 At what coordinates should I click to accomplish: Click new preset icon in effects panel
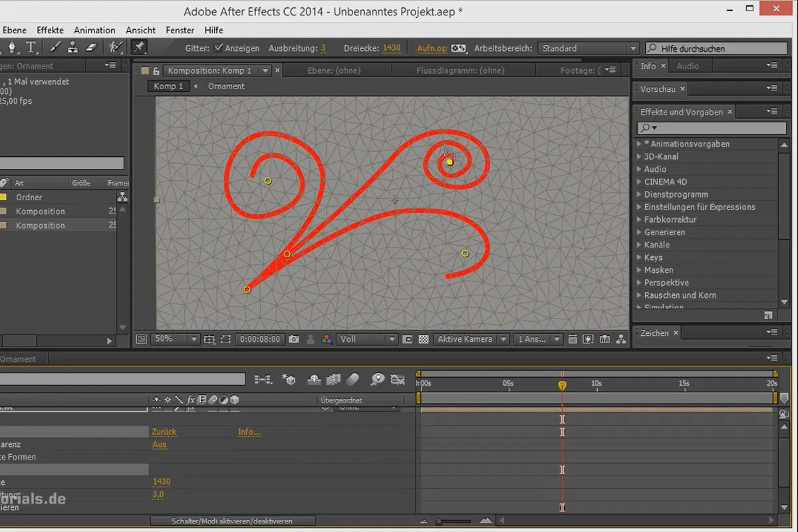click(x=768, y=315)
